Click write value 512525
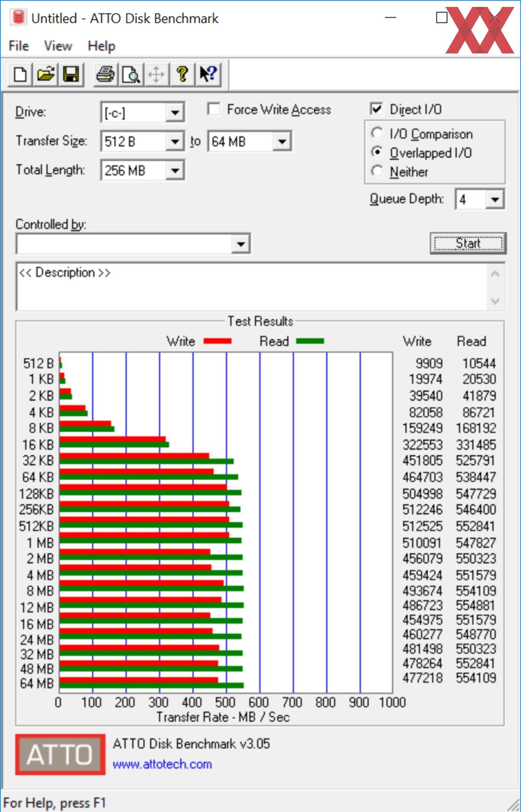The height and width of the screenshot is (812, 521). tap(423, 526)
